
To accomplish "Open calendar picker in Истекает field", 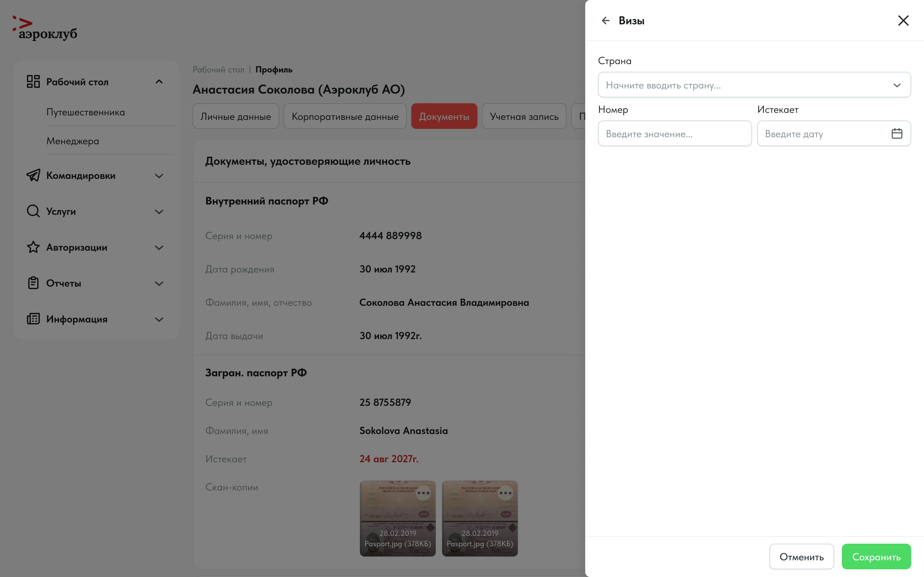I will coord(896,134).
